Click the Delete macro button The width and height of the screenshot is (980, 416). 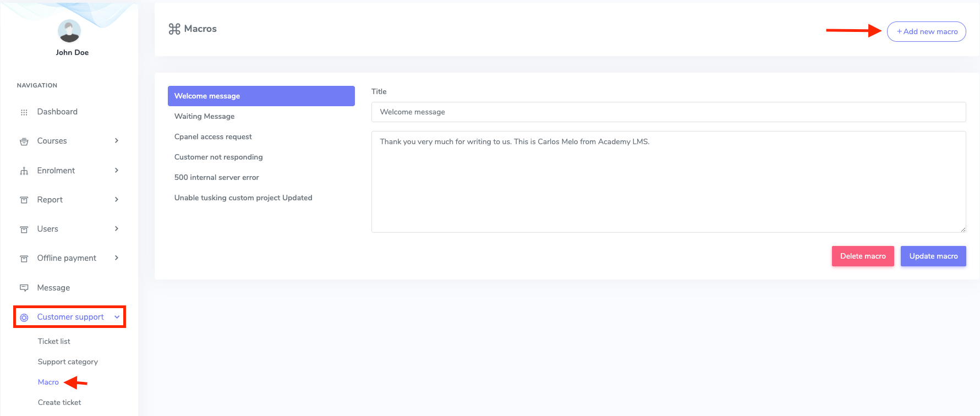pyautogui.click(x=862, y=256)
